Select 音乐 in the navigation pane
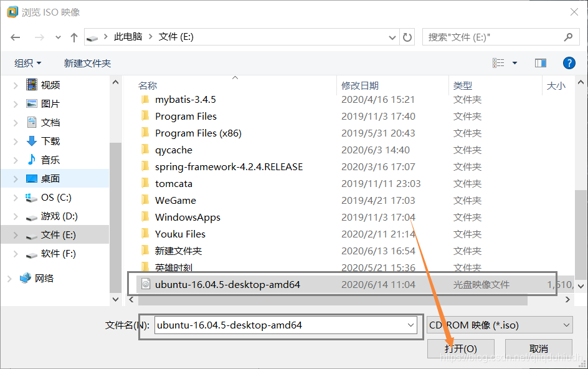Screen dimensions: 588x369 click(50, 160)
